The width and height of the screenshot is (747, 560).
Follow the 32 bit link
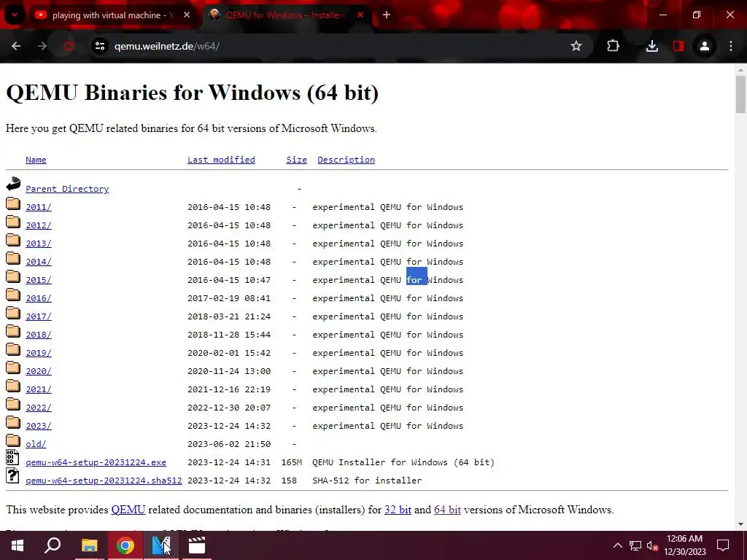pyautogui.click(x=398, y=510)
